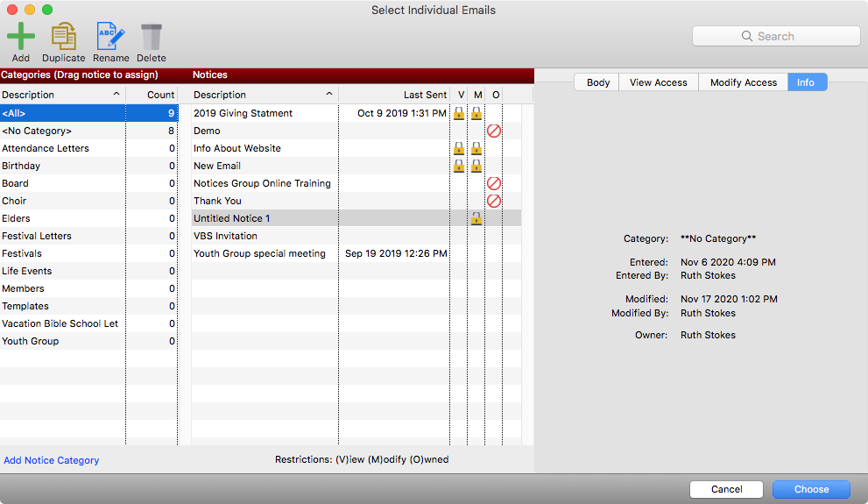Click the Delete trash can icon
Screen dimensions: 868x504
(x=151, y=37)
